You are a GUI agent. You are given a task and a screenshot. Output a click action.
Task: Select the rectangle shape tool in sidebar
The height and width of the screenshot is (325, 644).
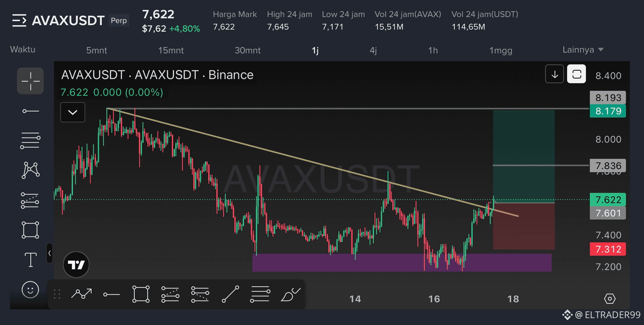[x=30, y=230]
